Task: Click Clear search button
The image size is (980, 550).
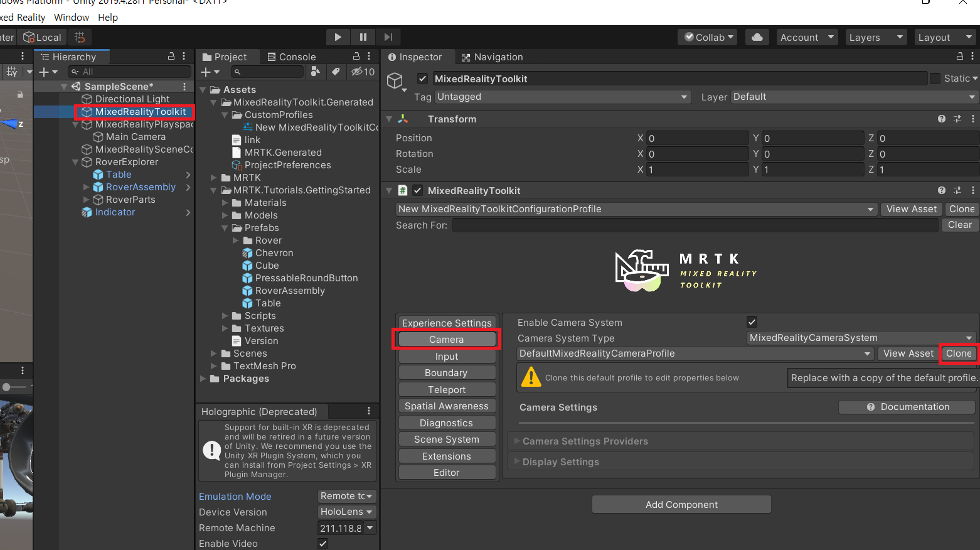Action: [x=960, y=225]
